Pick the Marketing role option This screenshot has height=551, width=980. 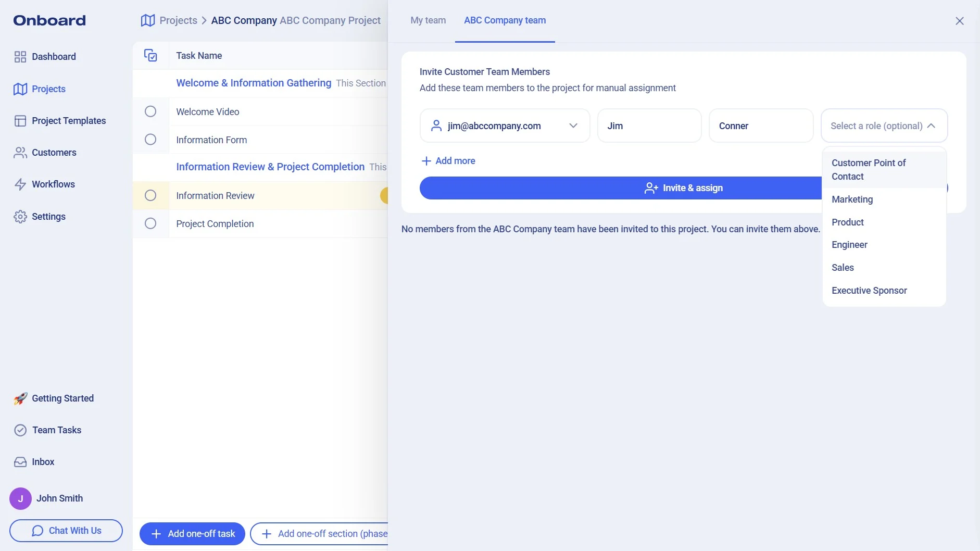[x=852, y=199]
